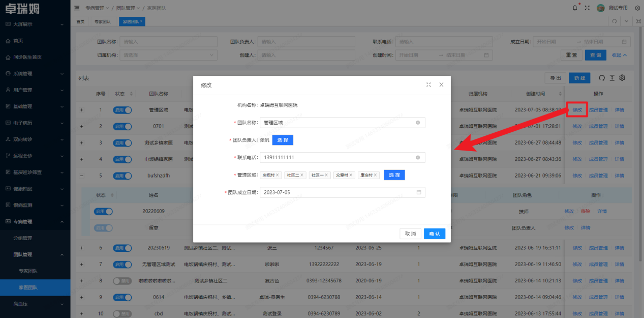Open notifications bell in top bar
This screenshot has height=318, width=644.
pyautogui.click(x=575, y=8)
